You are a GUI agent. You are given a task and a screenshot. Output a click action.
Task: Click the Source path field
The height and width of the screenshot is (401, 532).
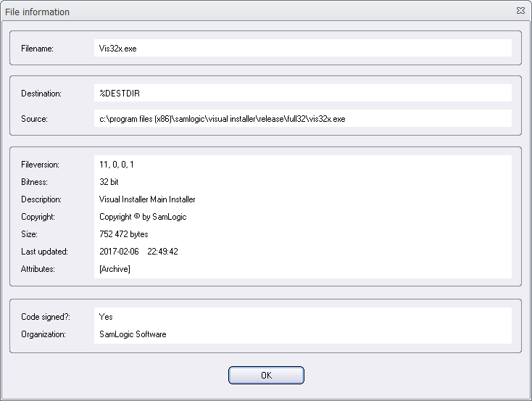(x=303, y=118)
